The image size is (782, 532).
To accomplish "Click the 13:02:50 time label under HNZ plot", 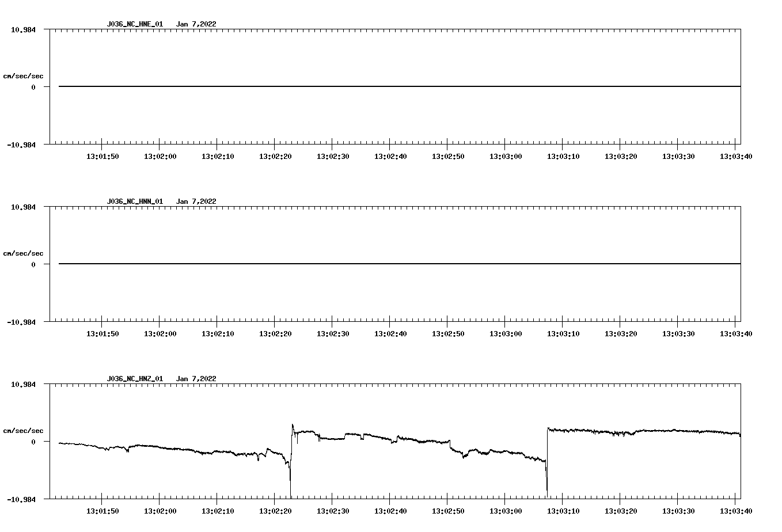I will tap(448, 511).
